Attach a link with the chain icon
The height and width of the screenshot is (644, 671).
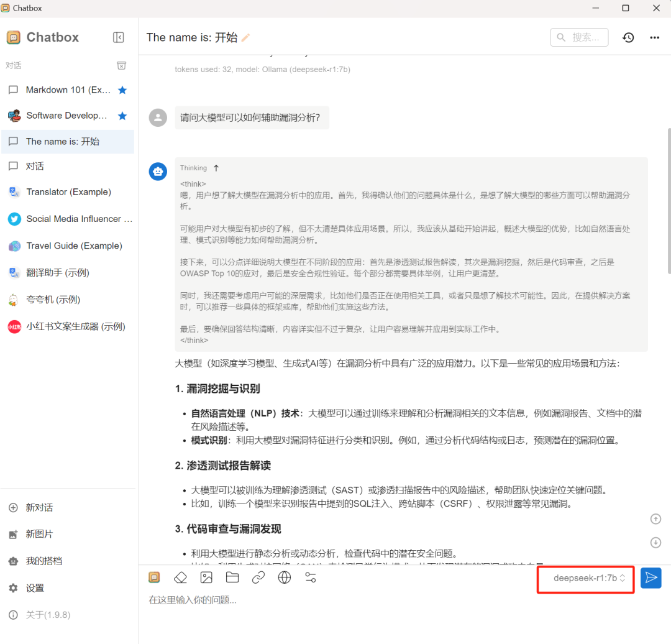(x=258, y=577)
